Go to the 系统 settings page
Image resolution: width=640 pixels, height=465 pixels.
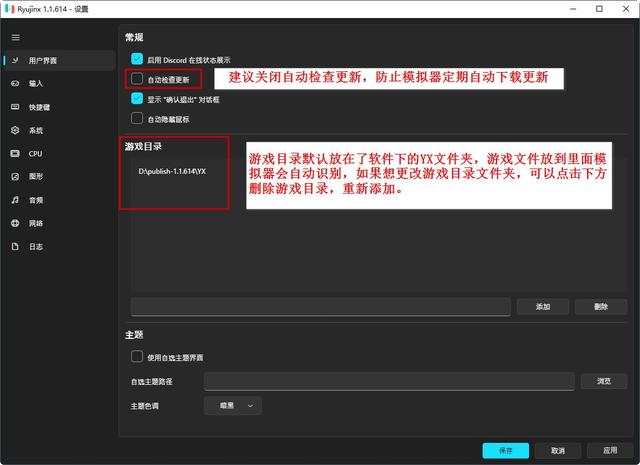tap(60, 130)
